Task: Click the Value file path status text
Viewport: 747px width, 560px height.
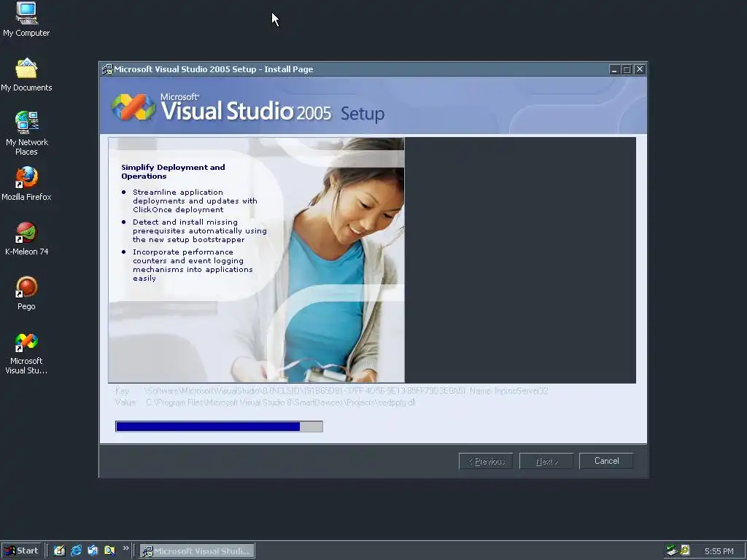Action: pos(266,402)
